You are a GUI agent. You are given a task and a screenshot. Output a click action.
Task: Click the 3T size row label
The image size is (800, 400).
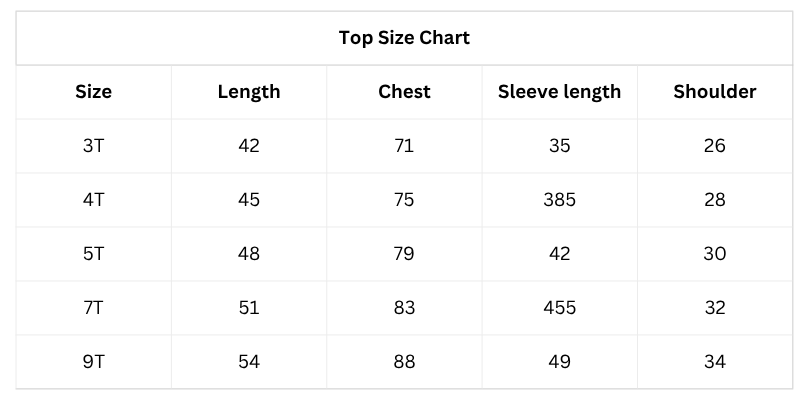click(x=93, y=146)
